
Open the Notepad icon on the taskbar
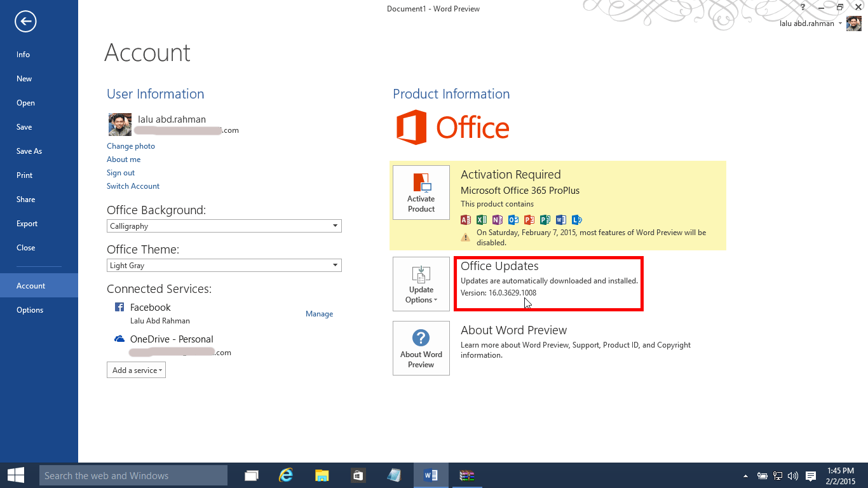394,475
